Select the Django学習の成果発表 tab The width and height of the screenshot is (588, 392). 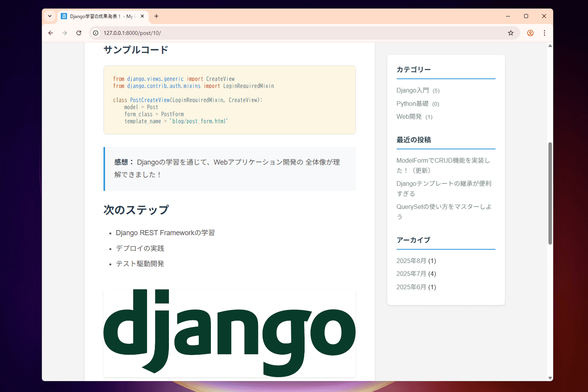[x=103, y=16]
